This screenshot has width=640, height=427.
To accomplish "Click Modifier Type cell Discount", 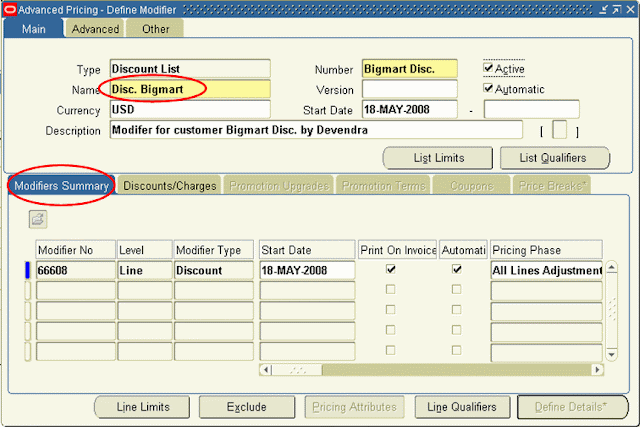I will point(214,270).
